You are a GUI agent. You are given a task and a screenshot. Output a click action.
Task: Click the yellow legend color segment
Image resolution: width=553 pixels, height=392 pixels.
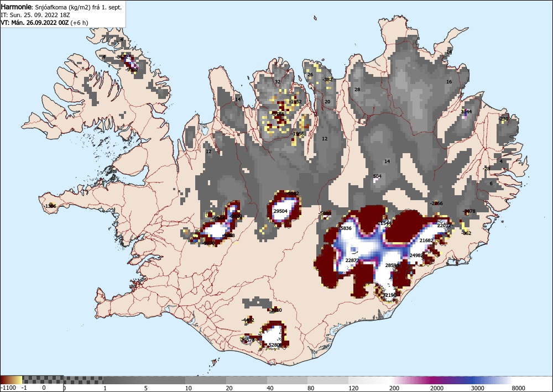coord(19,380)
